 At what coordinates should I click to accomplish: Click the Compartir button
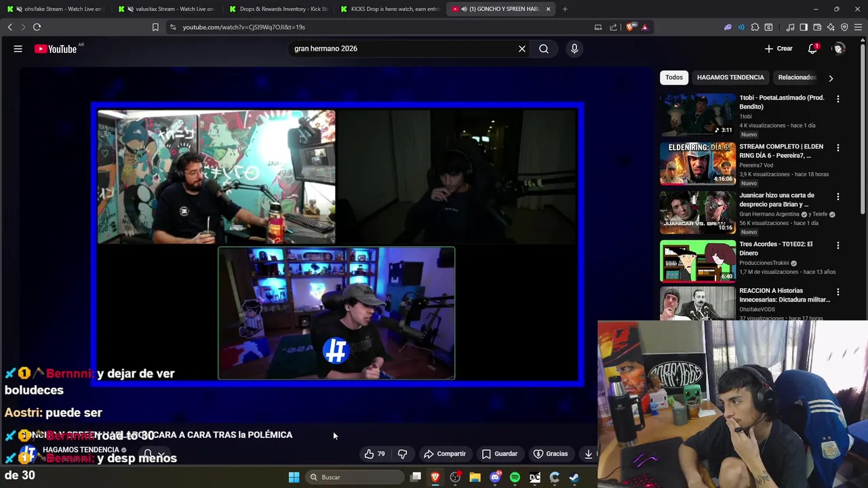point(445,454)
